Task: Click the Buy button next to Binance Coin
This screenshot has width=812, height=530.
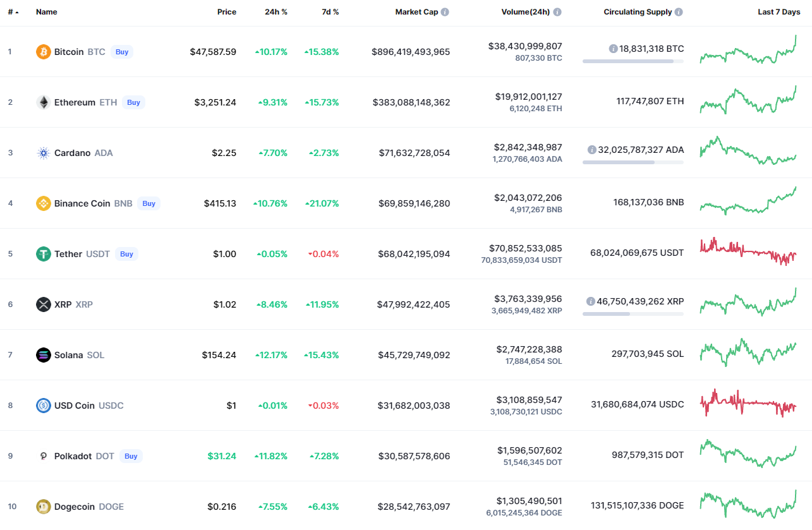Action: pyautogui.click(x=148, y=203)
